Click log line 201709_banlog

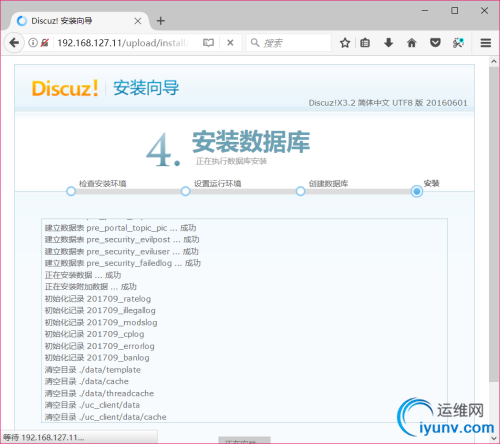click(97, 358)
